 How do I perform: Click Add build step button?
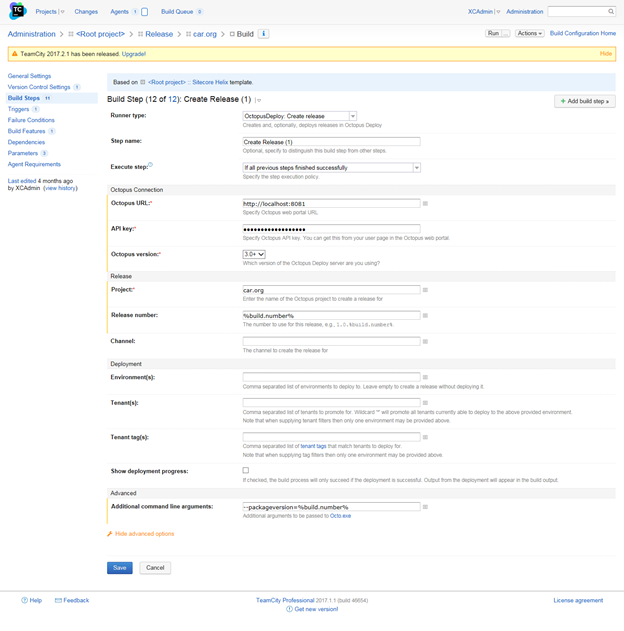coord(585,101)
